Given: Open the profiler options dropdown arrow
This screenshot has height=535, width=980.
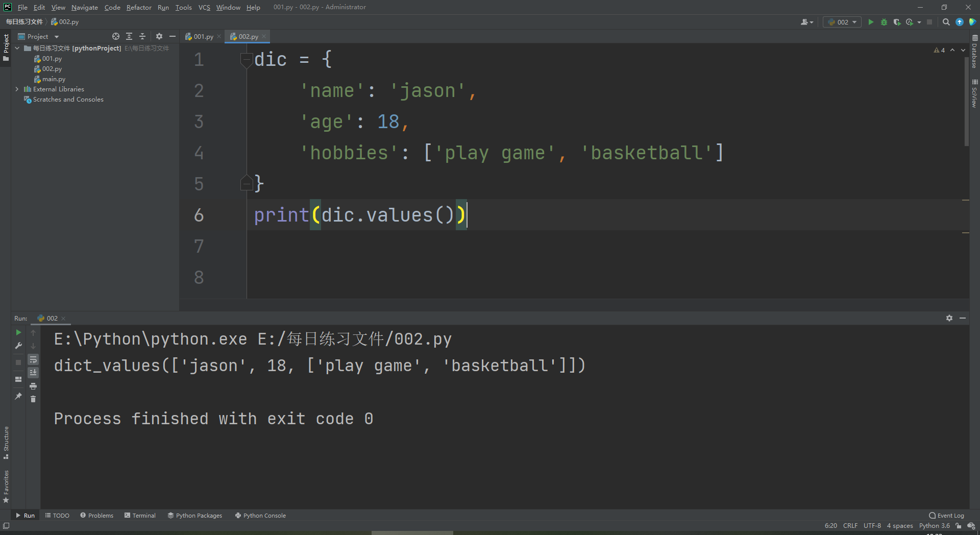Looking at the screenshot, I should tap(919, 22).
